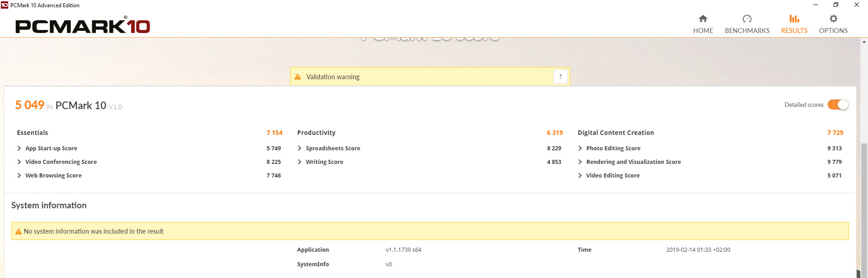Click the SystemInfo label
868x278 pixels.
[x=313, y=264]
